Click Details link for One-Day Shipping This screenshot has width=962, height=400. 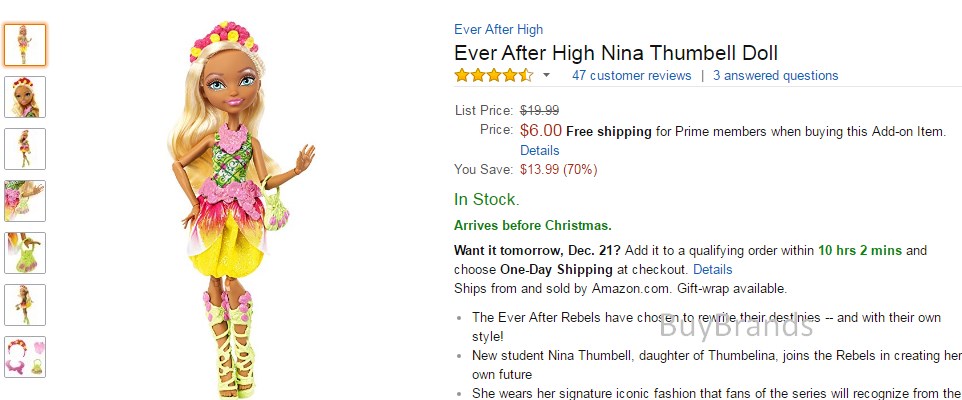click(x=712, y=269)
